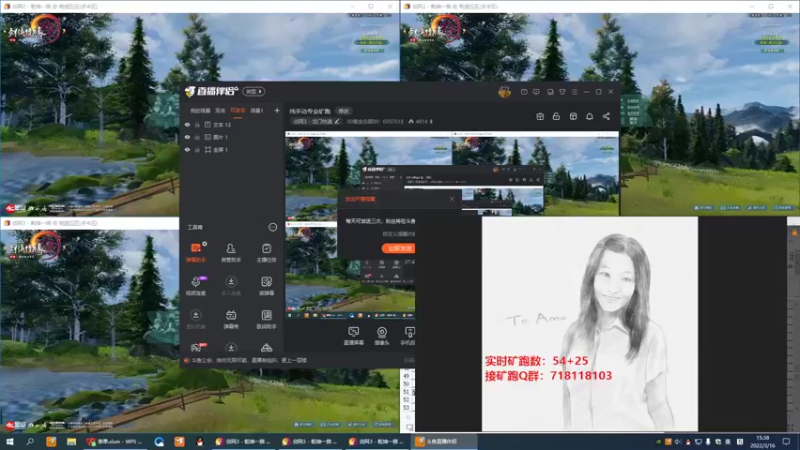The height and width of the screenshot is (450, 800).
Task: Open File Explorer from the taskbar
Action: pos(71,441)
